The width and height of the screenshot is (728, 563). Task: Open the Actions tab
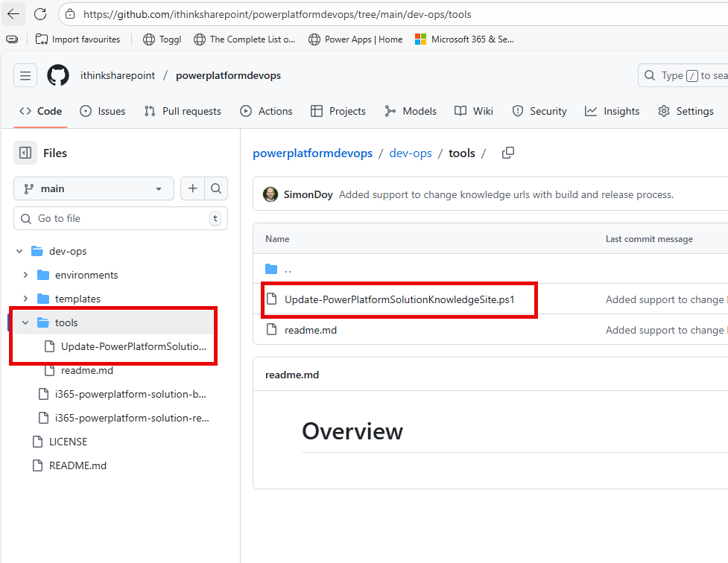266,111
